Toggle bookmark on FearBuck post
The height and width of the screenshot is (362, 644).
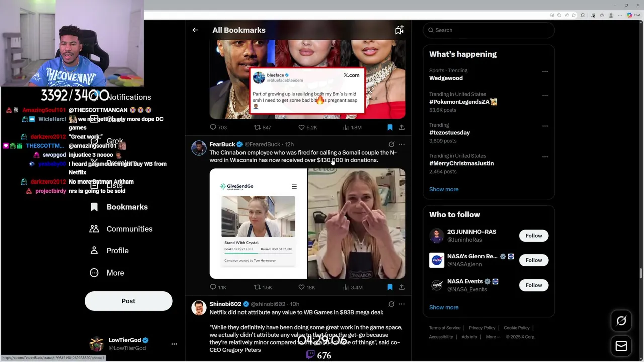coord(390,287)
